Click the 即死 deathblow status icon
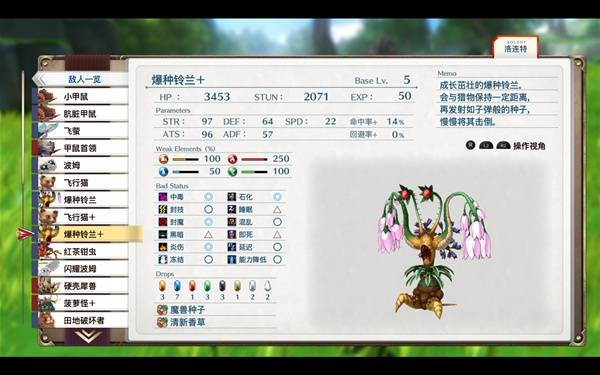This screenshot has height=375, width=600. click(232, 234)
